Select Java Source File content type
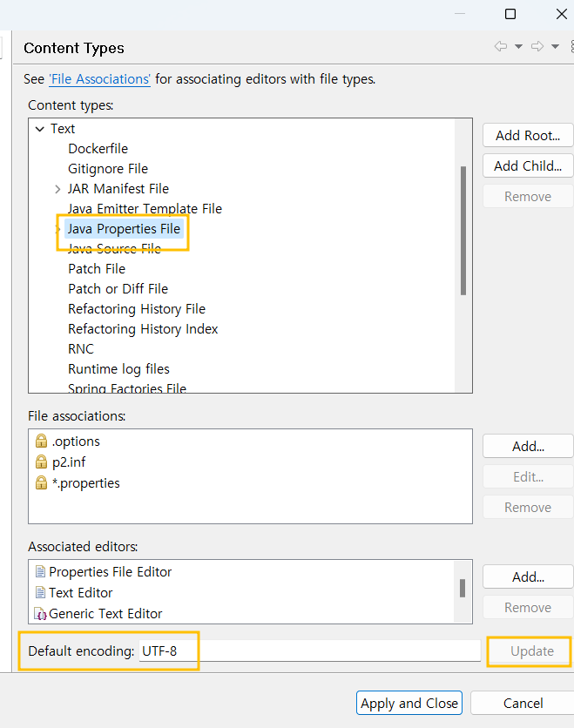 pyautogui.click(x=114, y=249)
